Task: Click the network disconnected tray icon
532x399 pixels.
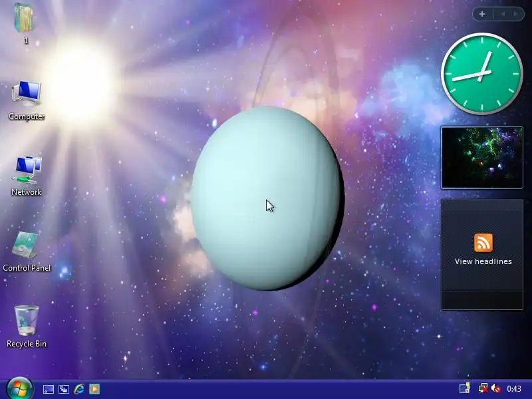Action: coord(483,388)
